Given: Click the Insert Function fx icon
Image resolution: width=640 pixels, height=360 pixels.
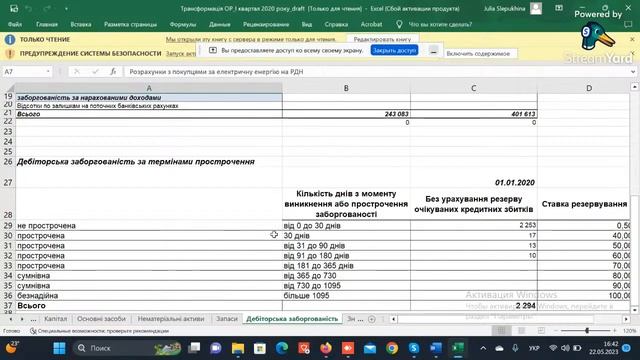Looking at the screenshot, I should [x=113, y=71].
